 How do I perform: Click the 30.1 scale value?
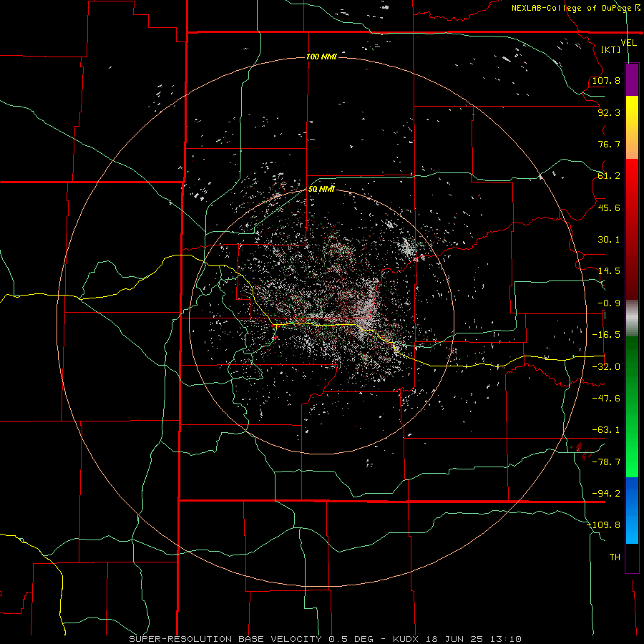(x=609, y=240)
